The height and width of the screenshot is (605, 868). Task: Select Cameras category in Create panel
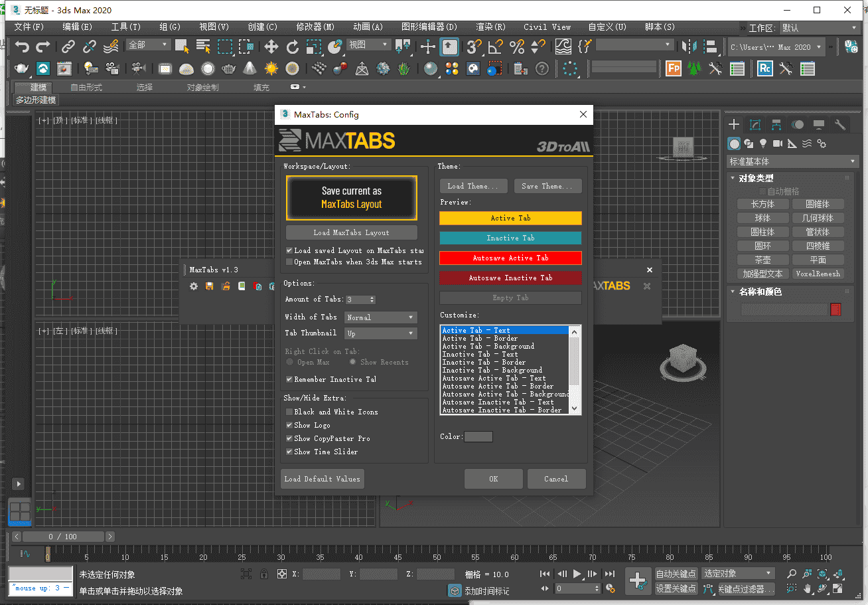[x=778, y=143]
